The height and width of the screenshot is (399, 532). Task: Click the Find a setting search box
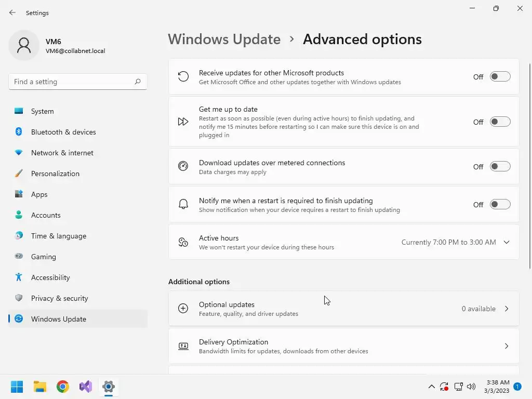(78, 82)
